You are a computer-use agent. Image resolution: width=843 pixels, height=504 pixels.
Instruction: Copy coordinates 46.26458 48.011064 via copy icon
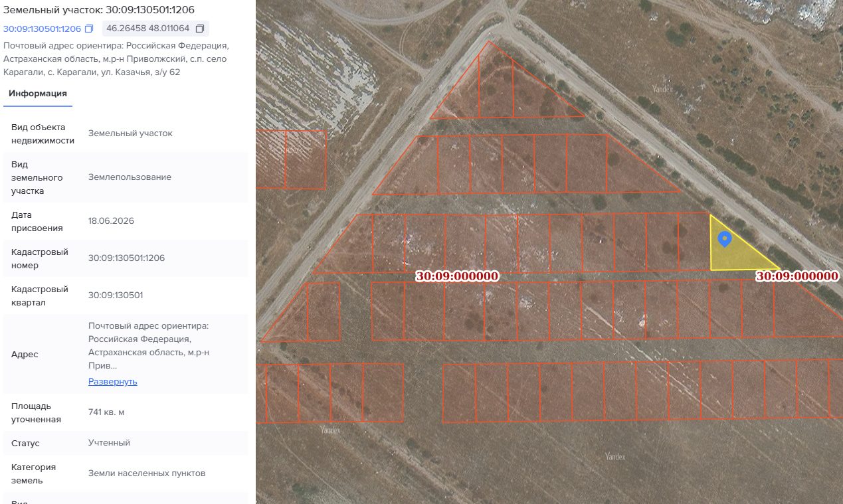coord(199,29)
